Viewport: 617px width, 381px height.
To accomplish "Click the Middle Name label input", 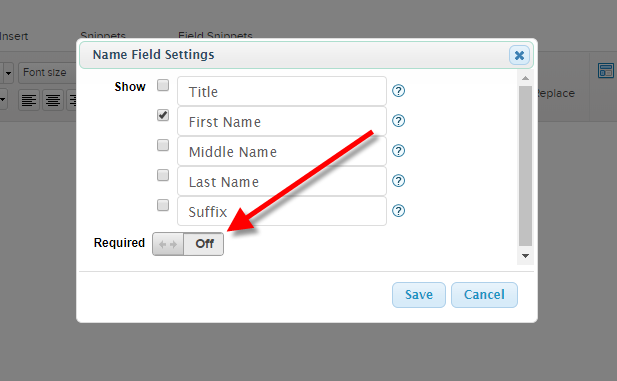I will tap(282, 152).
